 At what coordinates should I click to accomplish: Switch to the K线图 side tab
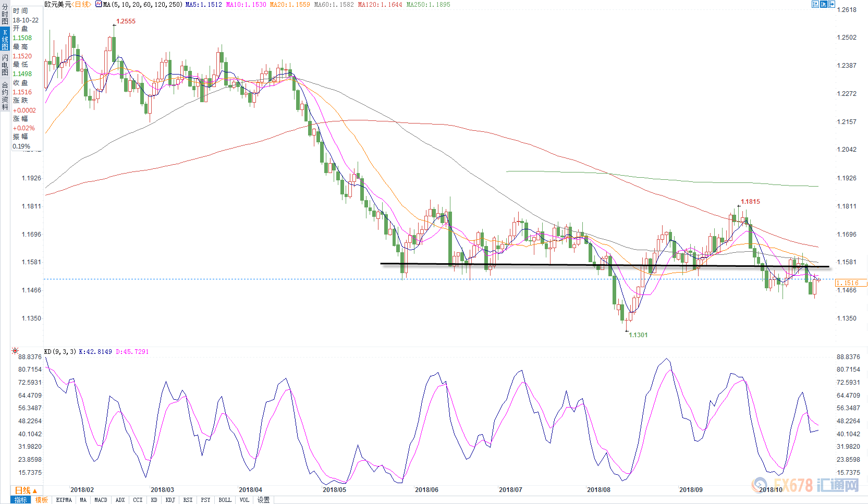point(5,40)
